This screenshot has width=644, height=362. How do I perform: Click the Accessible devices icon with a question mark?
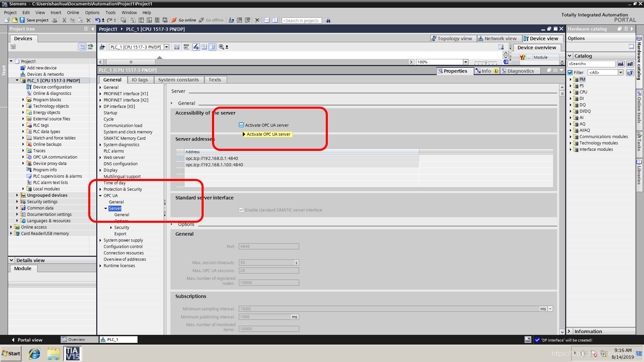click(231, 20)
